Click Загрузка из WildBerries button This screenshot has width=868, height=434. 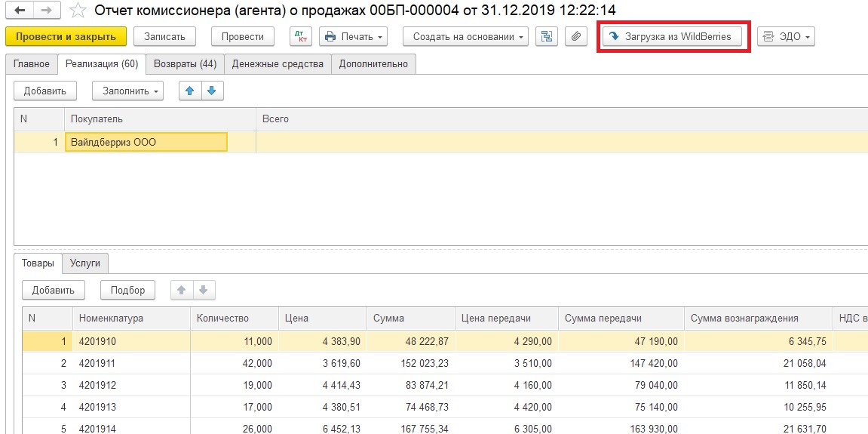(x=671, y=36)
